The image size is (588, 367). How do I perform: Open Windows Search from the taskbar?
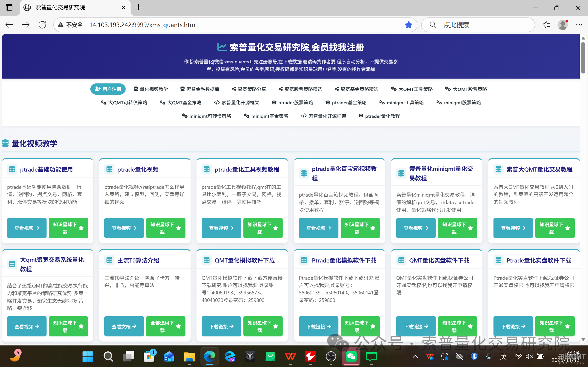(x=108, y=357)
